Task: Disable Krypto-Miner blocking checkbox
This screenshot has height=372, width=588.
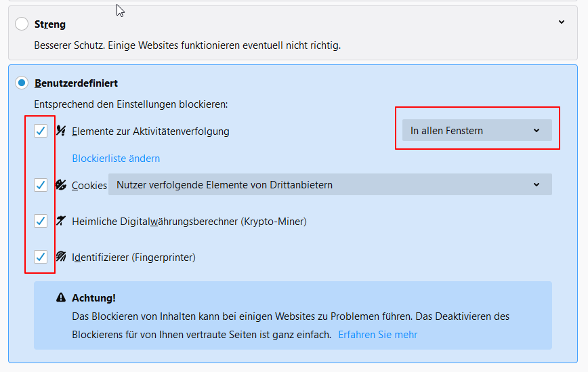Action: 41,221
